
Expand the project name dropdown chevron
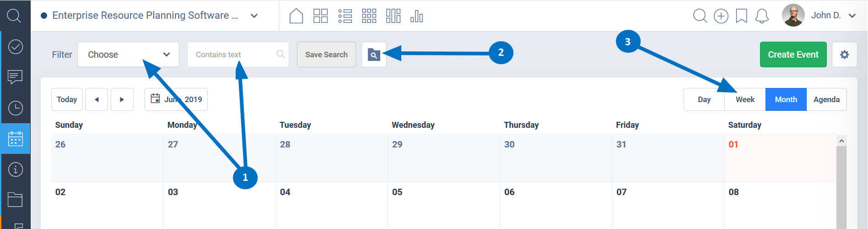pos(254,16)
